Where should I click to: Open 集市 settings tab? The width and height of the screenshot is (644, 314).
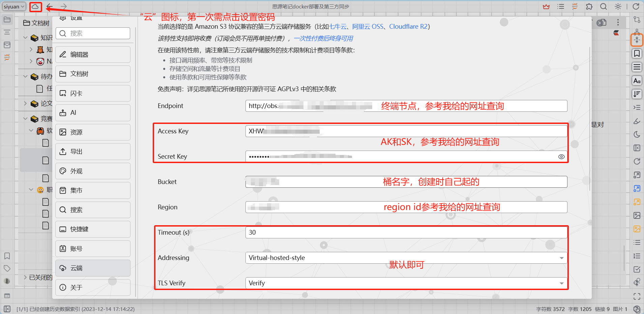[x=93, y=190]
